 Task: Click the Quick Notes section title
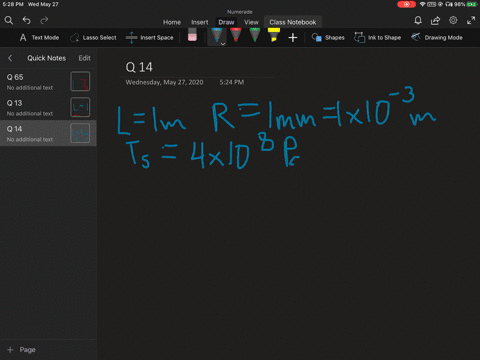(47, 58)
